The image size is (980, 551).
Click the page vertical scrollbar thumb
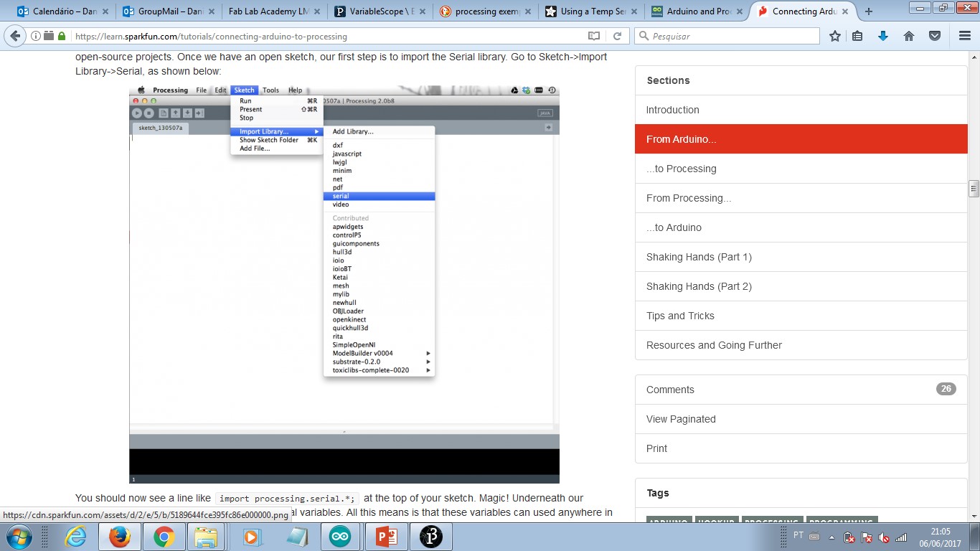pyautogui.click(x=974, y=189)
